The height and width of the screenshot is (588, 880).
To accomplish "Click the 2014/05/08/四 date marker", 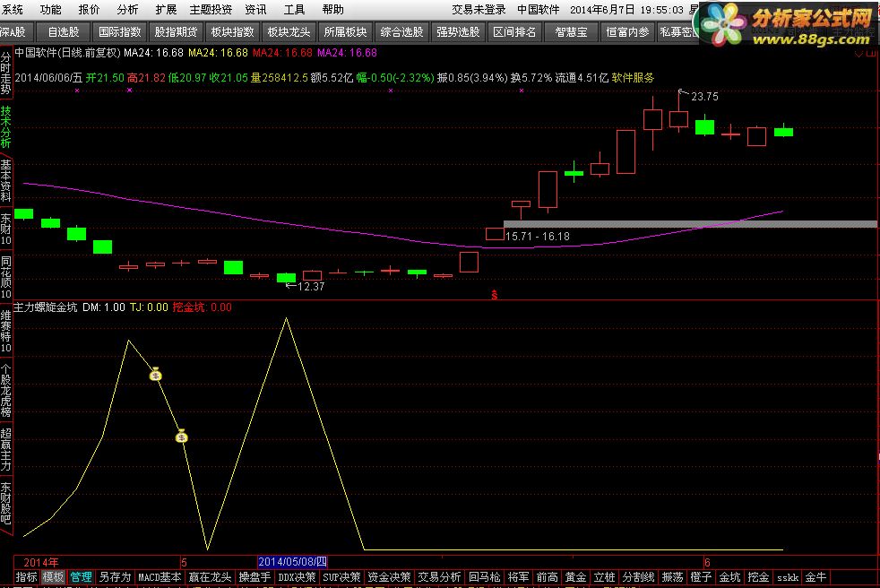I will pyautogui.click(x=292, y=562).
